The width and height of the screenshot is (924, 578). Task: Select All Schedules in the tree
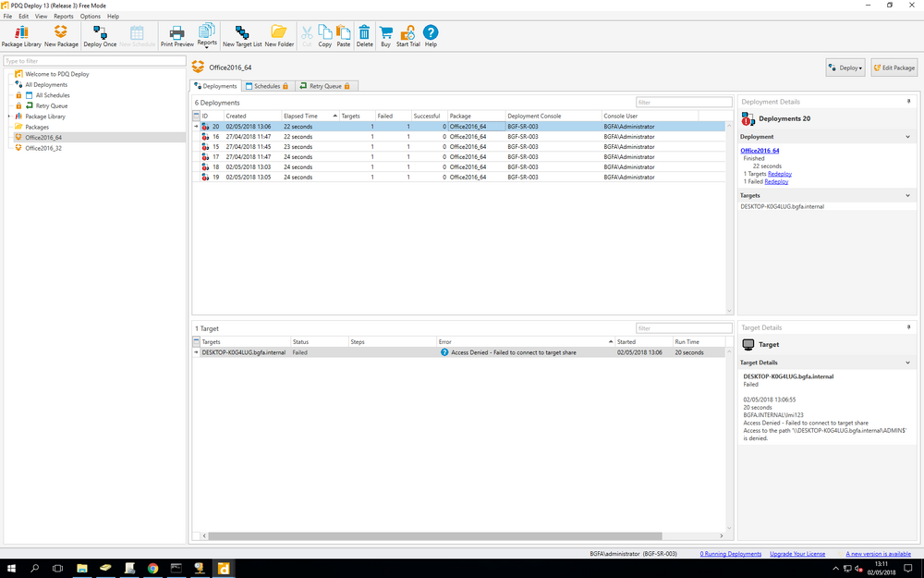click(53, 95)
